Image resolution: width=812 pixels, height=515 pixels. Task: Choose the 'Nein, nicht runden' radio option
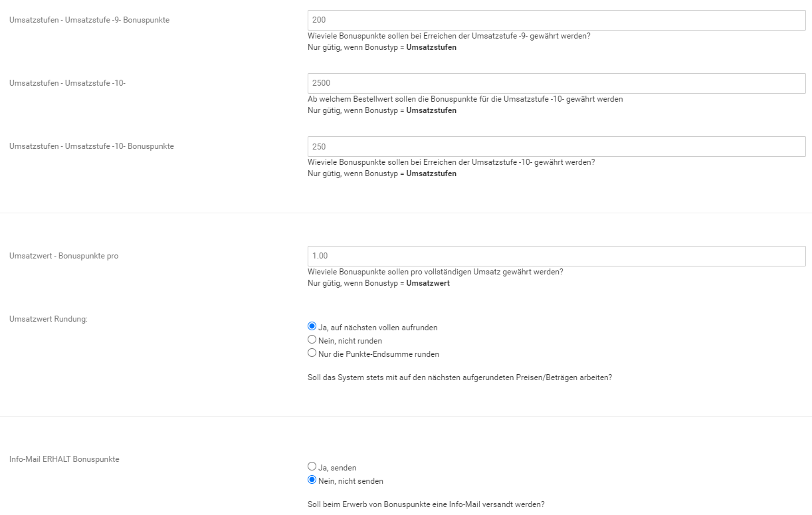click(312, 340)
